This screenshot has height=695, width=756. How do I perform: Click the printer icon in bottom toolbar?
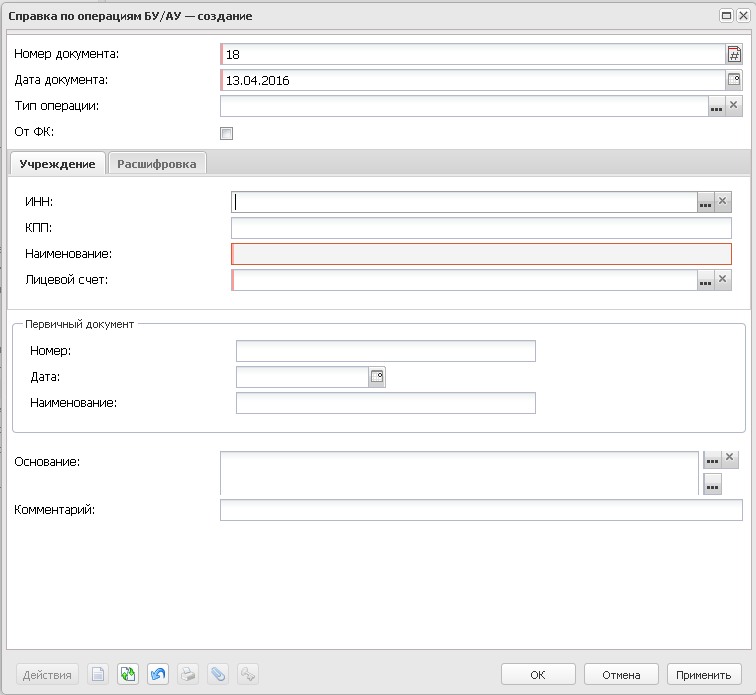pyautogui.click(x=188, y=674)
